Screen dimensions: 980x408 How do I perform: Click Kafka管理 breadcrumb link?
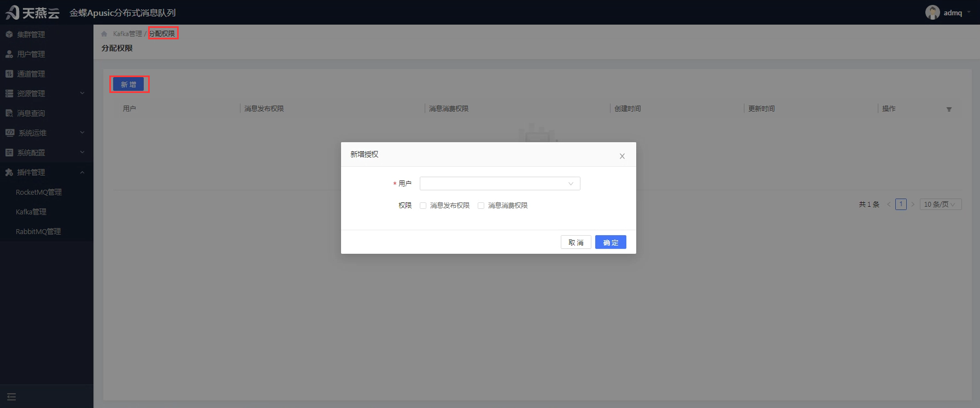tap(127, 34)
